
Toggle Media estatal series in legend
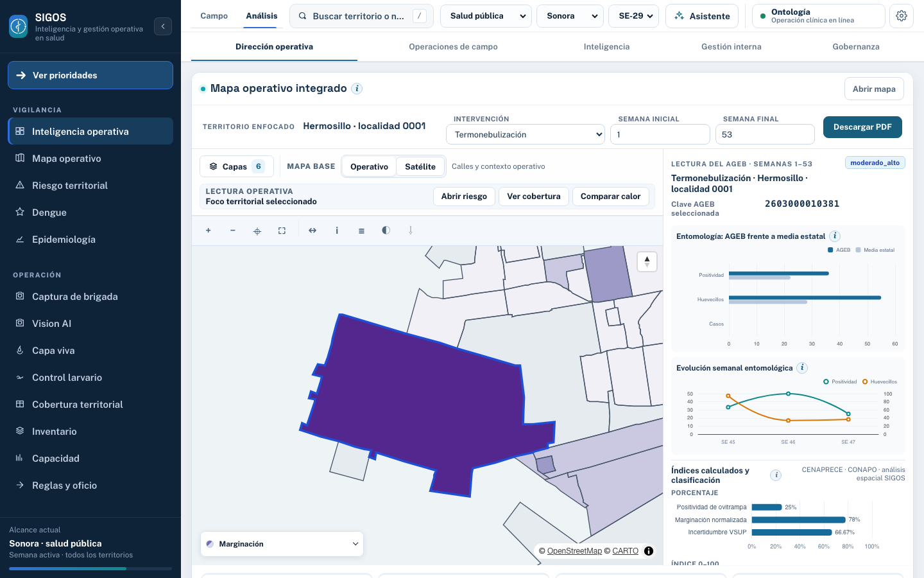pyautogui.click(x=875, y=250)
